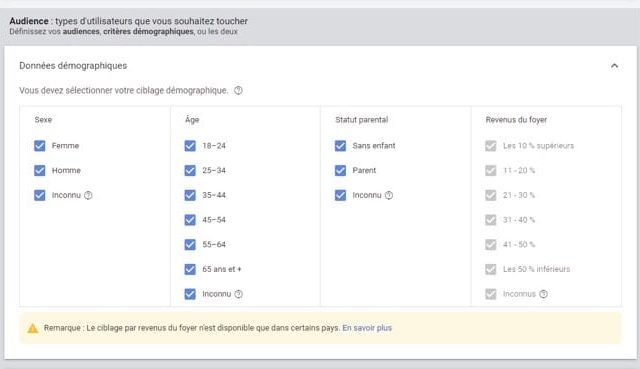Open help icon beside Âge Inconnu
640x369 pixels.
click(x=239, y=294)
